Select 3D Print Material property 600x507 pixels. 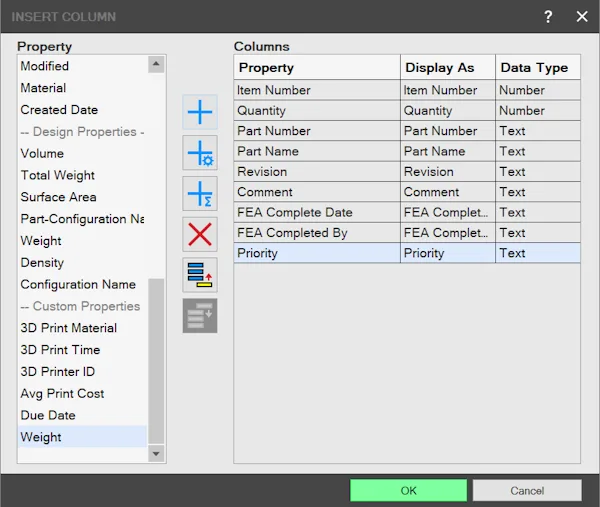(82, 328)
